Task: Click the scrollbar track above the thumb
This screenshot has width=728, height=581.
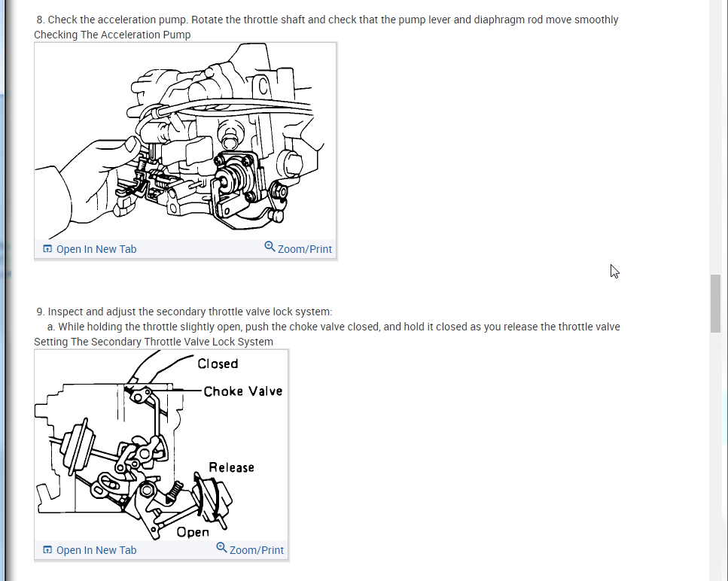Action: click(x=715, y=139)
